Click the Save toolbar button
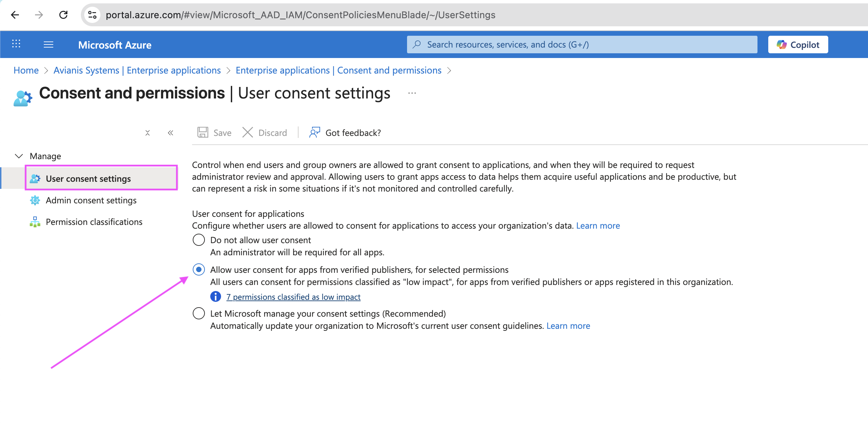The image size is (868, 433). pyautogui.click(x=214, y=133)
